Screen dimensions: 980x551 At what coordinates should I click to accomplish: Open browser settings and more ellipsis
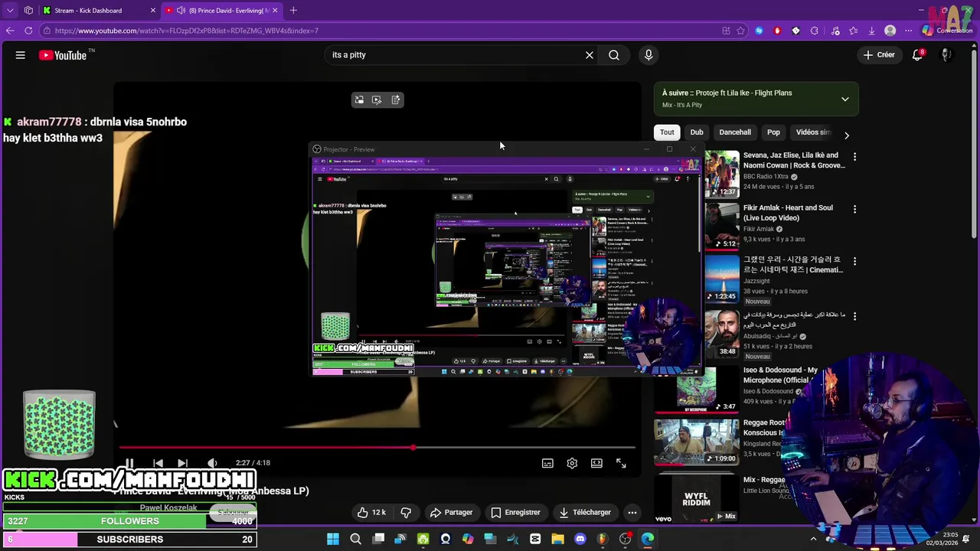point(909,31)
